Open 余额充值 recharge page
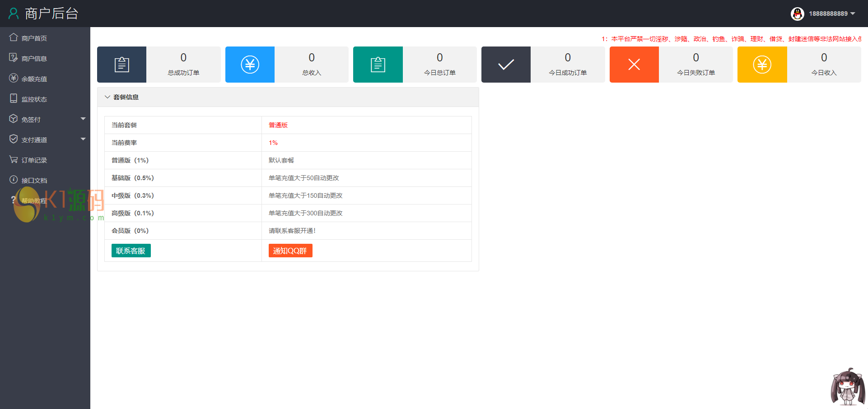868x409 pixels. click(34, 79)
